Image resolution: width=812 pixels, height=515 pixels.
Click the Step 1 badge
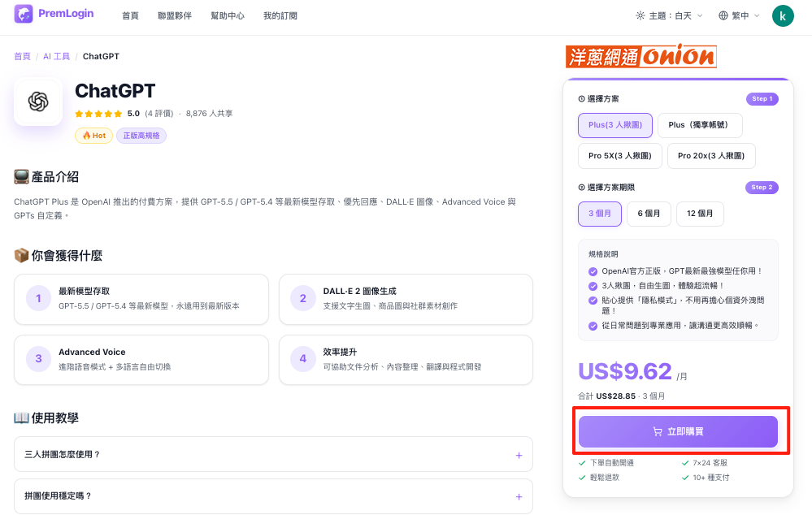click(x=762, y=99)
